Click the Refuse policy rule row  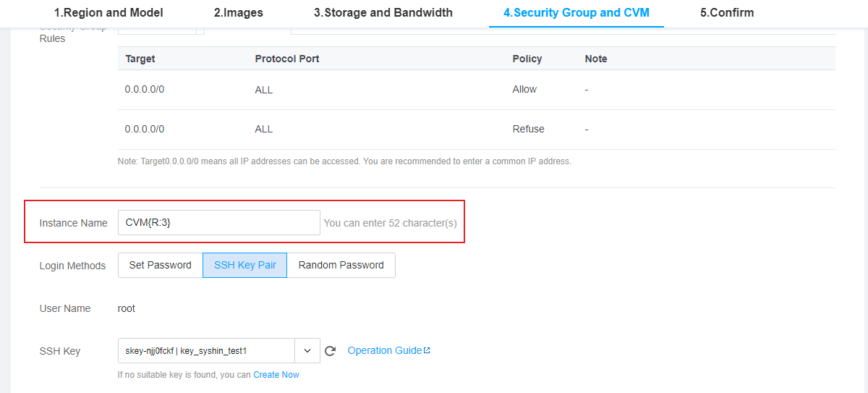point(477,129)
